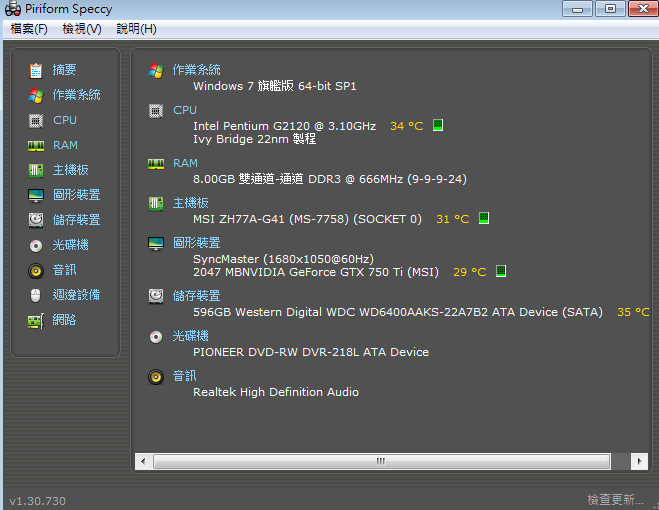Image resolution: width=659 pixels, height=510 pixels.
Task: Click the optical disc icon in summary panel
Action: click(156, 336)
